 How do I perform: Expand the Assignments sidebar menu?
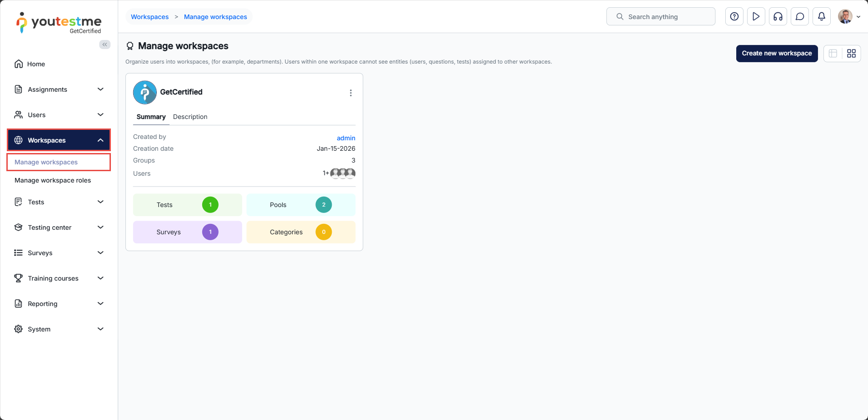tap(100, 89)
